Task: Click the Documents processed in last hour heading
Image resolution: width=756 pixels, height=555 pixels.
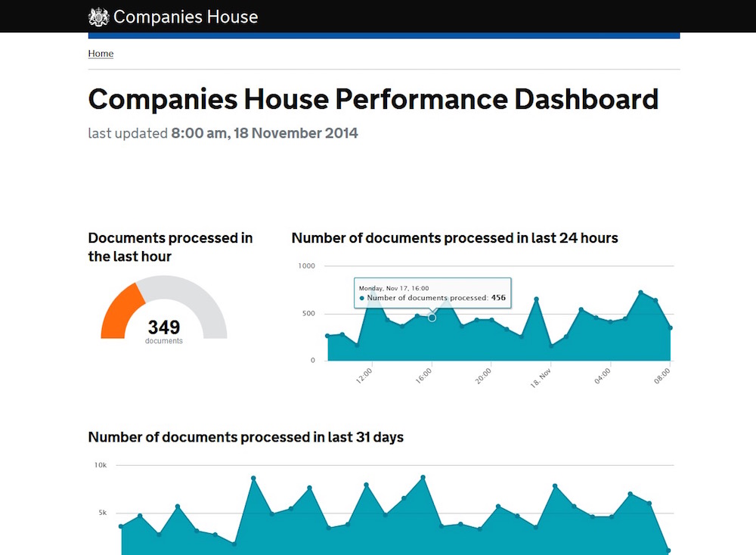Action: (170, 246)
